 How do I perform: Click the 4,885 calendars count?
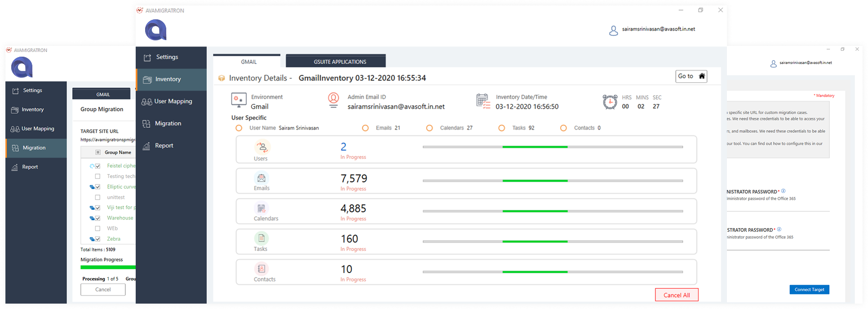click(353, 209)
